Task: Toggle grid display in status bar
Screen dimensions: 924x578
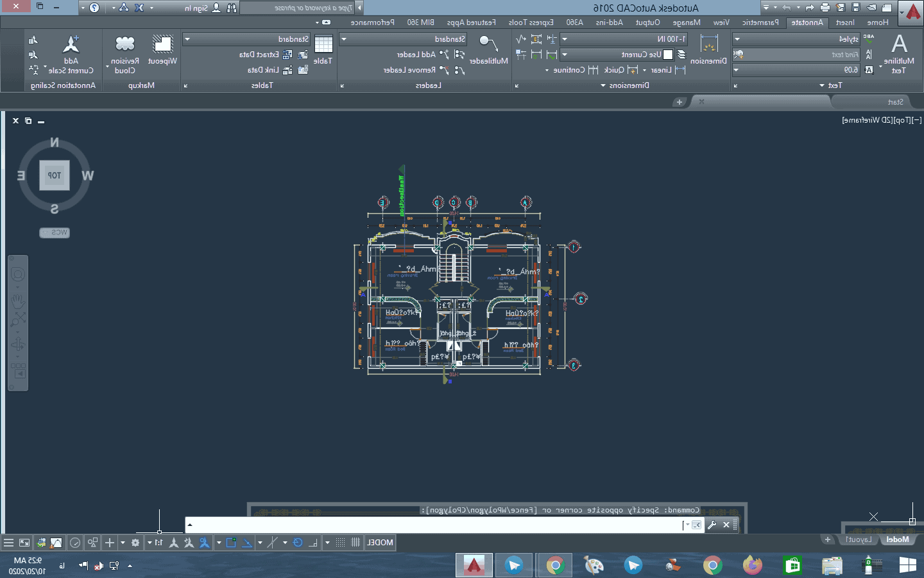Action: coord(355,543)
